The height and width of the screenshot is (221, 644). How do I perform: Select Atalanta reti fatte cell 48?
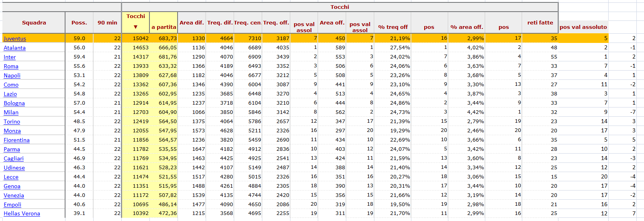click(x=540, y=47)
